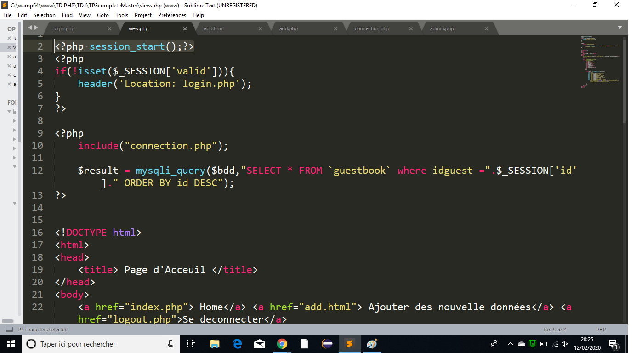This screenshot has width=636, height=364.
Task: Open Microsoft Edge from the taskbar
Action: [237, 344]
